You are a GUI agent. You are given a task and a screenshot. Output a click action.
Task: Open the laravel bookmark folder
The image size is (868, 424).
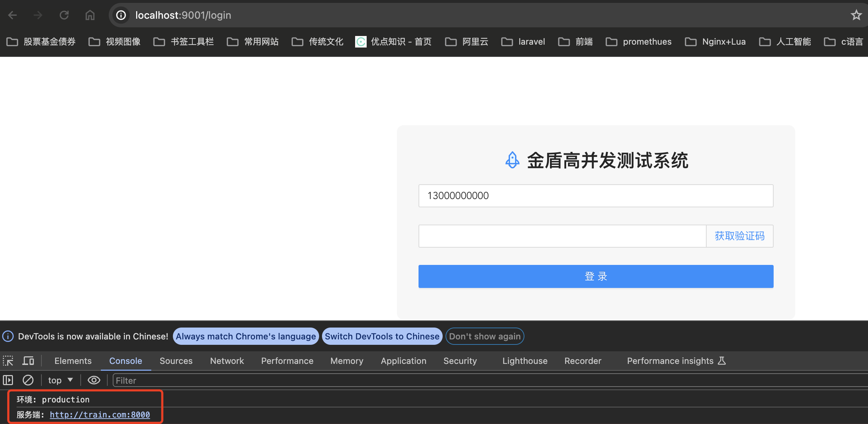(x=523, y=42)
